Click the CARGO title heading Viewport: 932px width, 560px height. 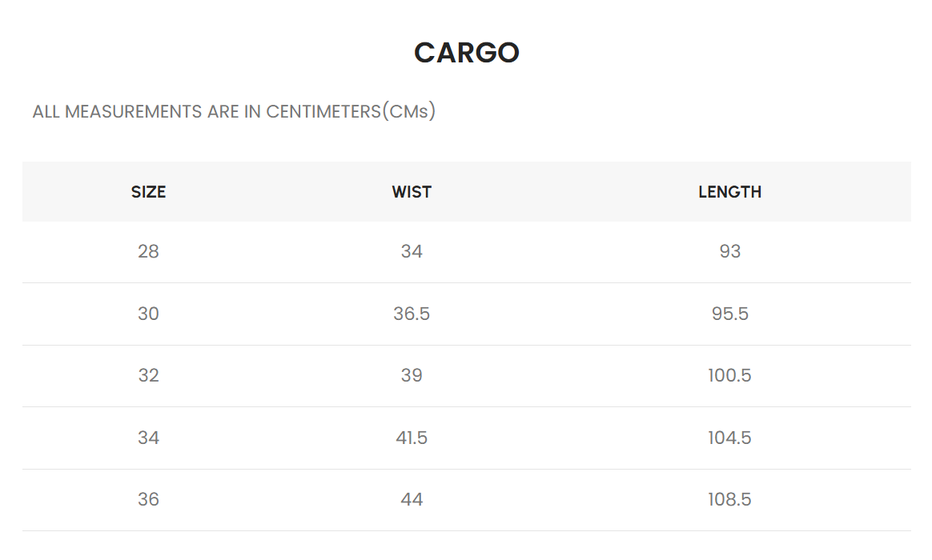point(466,53)
